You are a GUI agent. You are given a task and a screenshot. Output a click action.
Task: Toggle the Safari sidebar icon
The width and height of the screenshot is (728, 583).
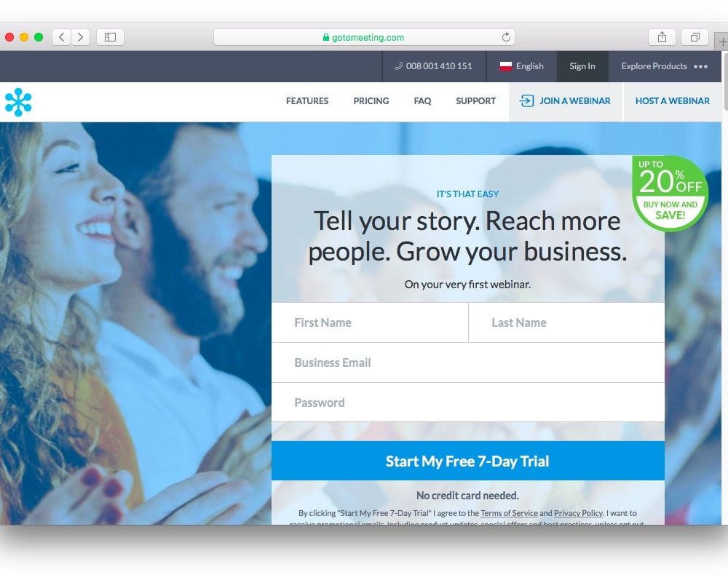(110, 37)
